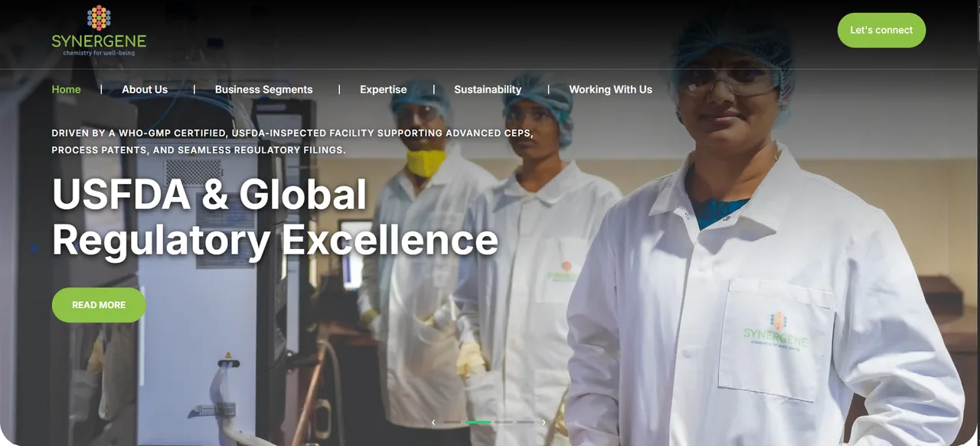This screenshot has height=446, width=980.
Task: Click the heading "USFDA & Global Regulatory Excellence"
Action: [275, 217]
